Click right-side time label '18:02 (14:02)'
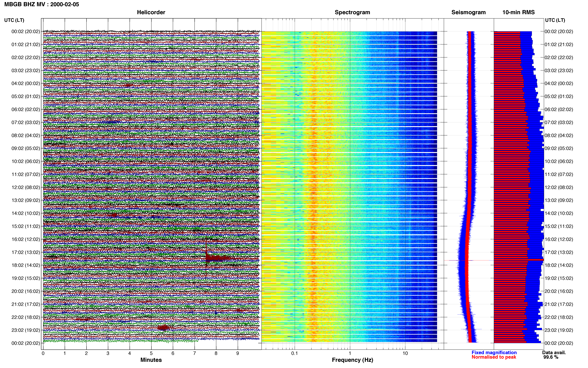 click(559, 265)
